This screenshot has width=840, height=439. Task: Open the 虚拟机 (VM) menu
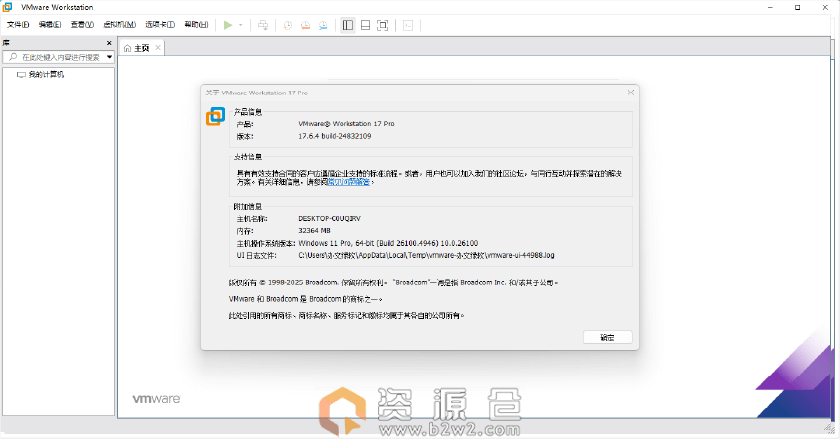(x=124, y=24)
